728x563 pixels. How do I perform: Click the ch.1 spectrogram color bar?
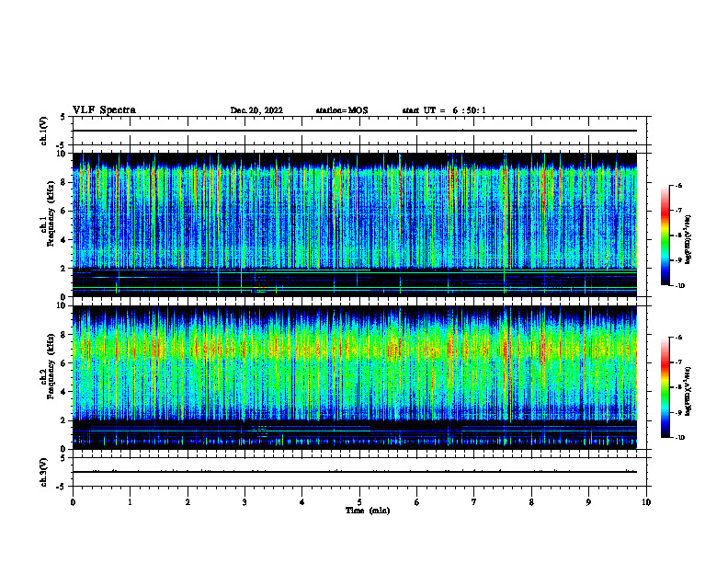[x=665, y=236]
